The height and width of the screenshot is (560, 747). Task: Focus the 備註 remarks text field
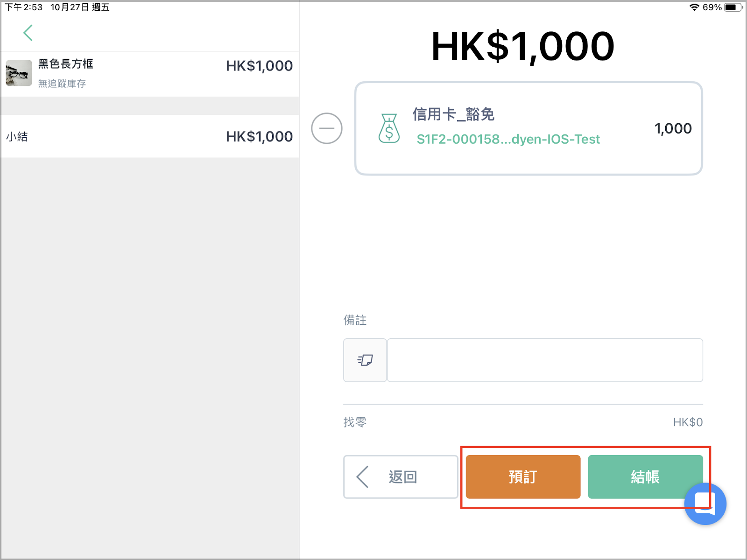(x=545, y=360)
